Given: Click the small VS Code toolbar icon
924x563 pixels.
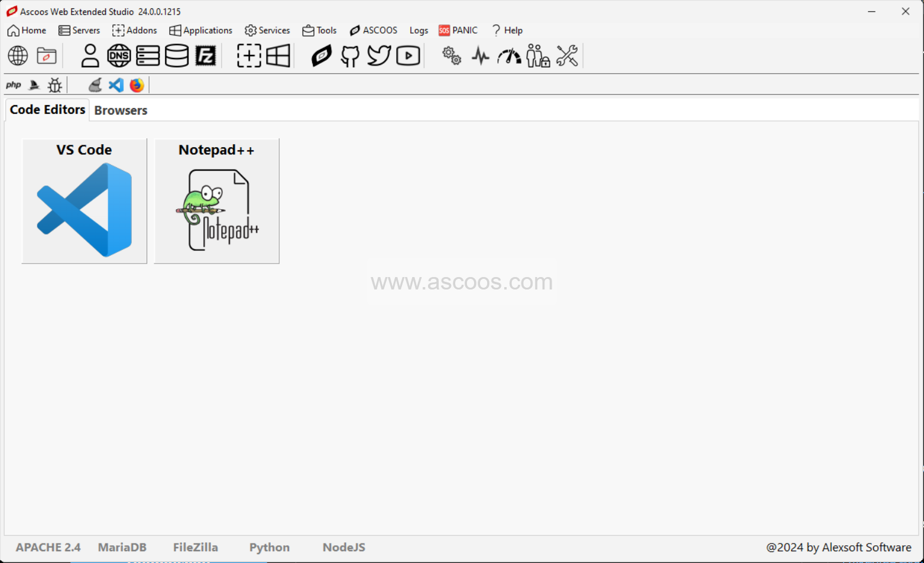Looking at the screenshot, I should point(116,85).
